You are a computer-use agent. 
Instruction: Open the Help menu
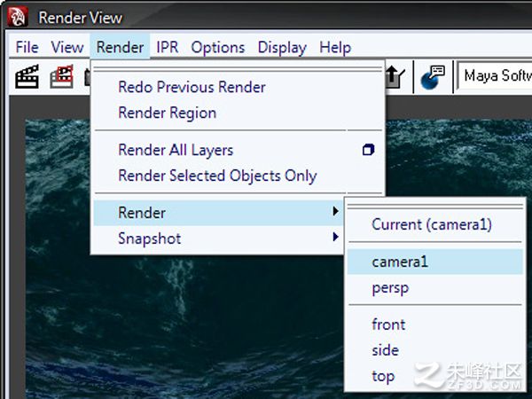pyautogui.click(x=335, y=47)
